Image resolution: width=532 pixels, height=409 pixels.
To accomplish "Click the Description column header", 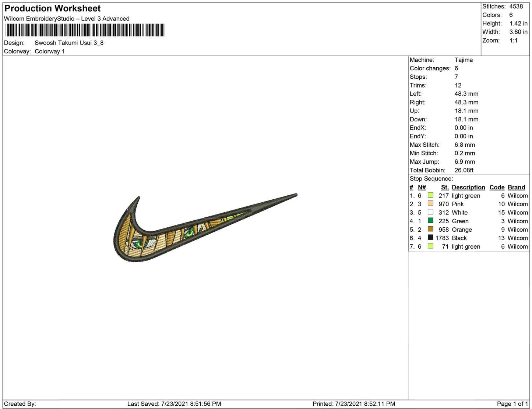I will click(468, 187).
